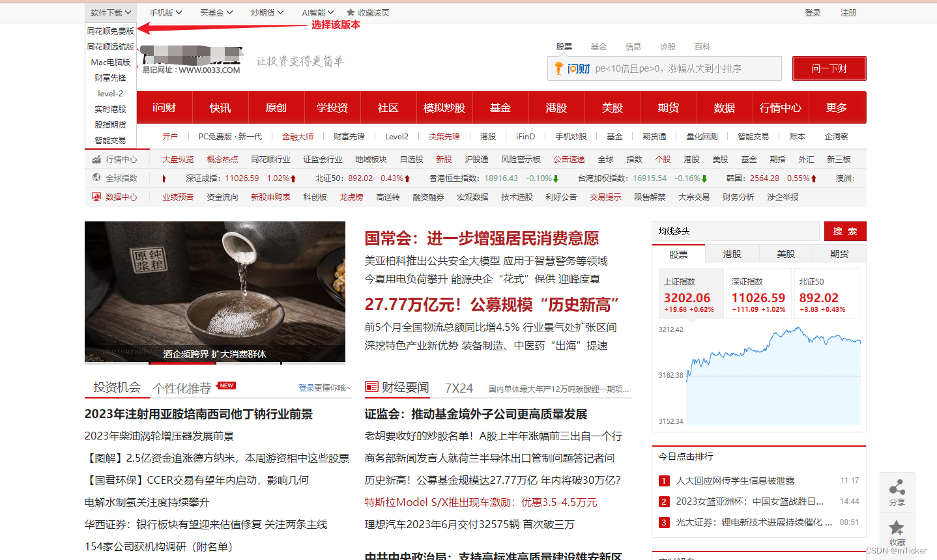Click the 登录 link at top right
This screenshot has width=937, height=560.
813,12
